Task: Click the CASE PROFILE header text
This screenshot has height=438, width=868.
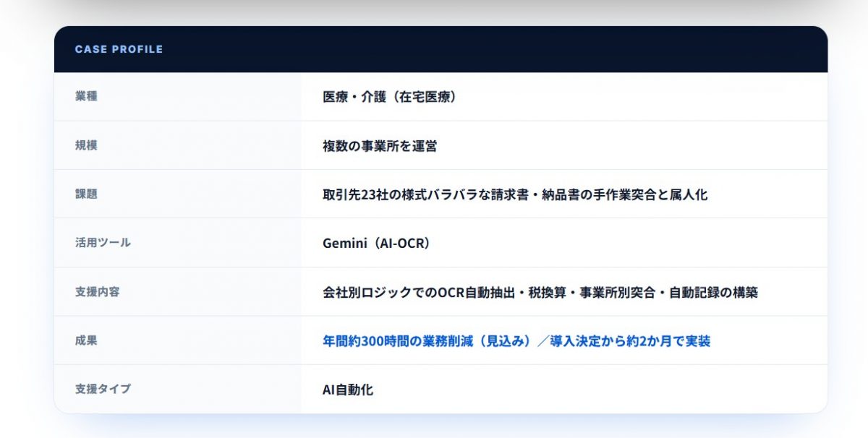Action: click(119, 49)
